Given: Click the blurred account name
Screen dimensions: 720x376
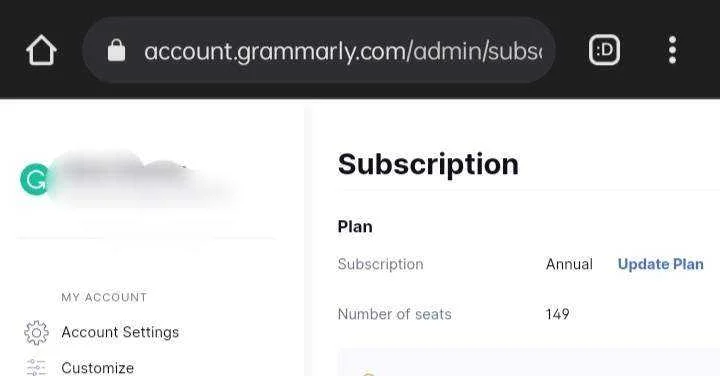Looking at the screenshot, I should point(138,177).
